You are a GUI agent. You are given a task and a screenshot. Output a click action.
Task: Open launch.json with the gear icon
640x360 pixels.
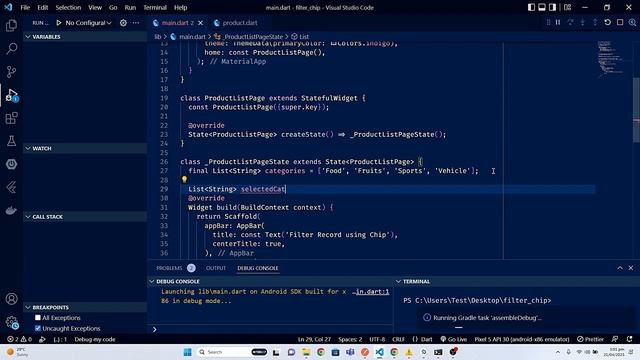123,23
